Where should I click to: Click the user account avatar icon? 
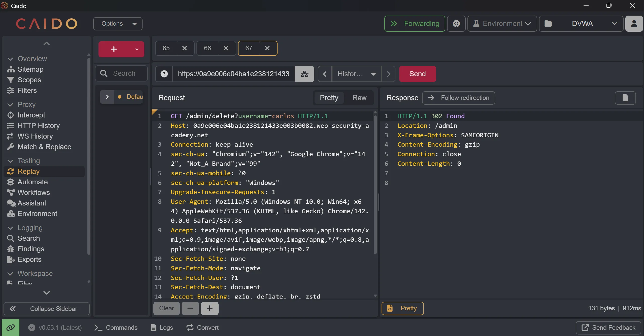[634, 24]
